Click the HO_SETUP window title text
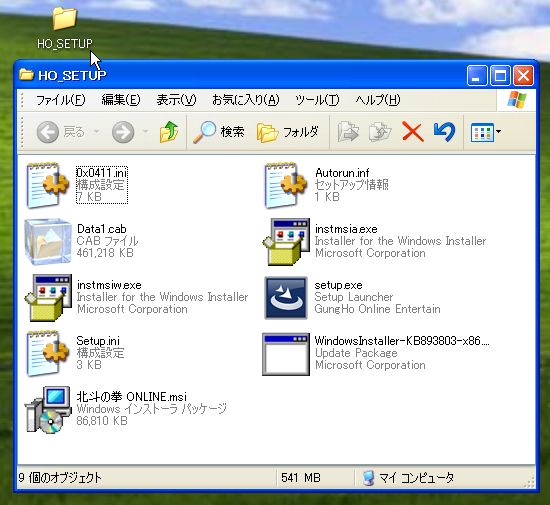550x505 pixels. point(72,75)
